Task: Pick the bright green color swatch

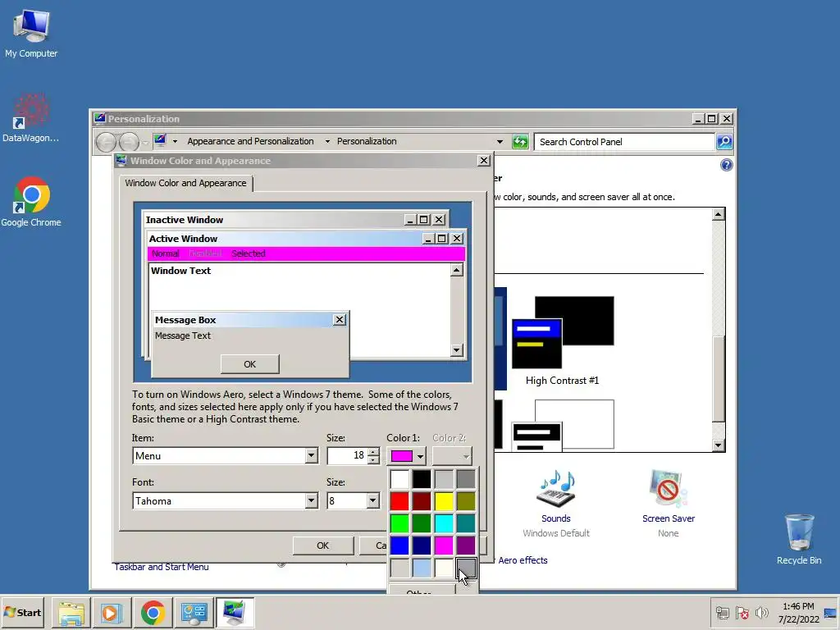Action: (x=399, y=523)
